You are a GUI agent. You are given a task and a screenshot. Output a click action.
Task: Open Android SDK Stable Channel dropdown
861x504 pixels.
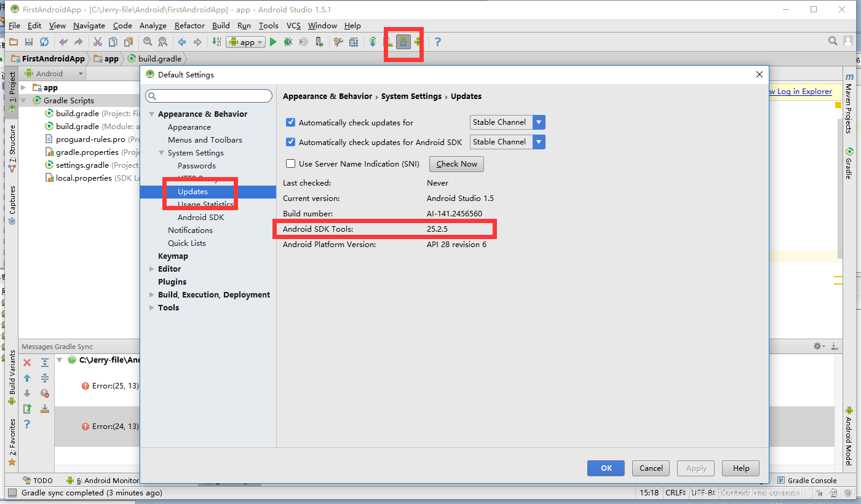coord(507,142)
